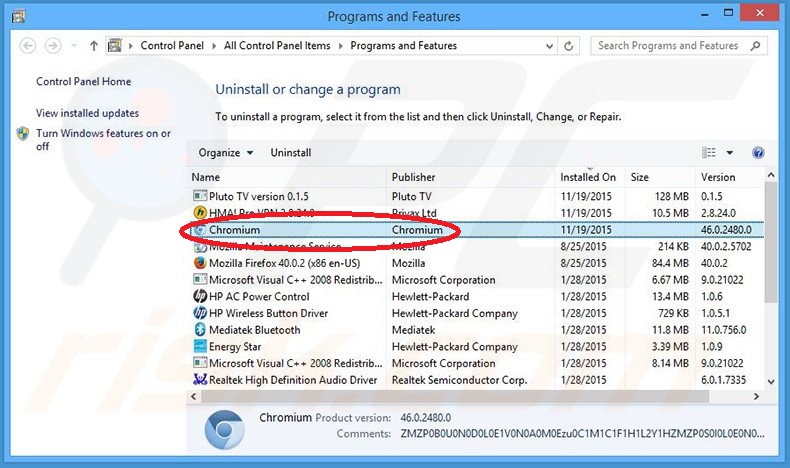The height and width of the screenshot is (468, 790).
Task: Click the Mozilla Firefox icon
Action: pyautogui.click(x=200, y=262)
